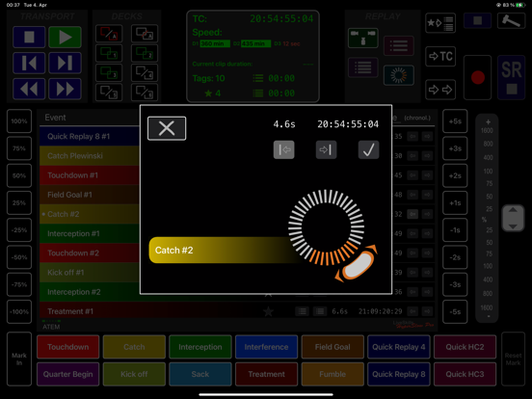Screen dimensions: 532x399
Task: Tag event with Field Goal button
Action: click(x=332, y=347)
